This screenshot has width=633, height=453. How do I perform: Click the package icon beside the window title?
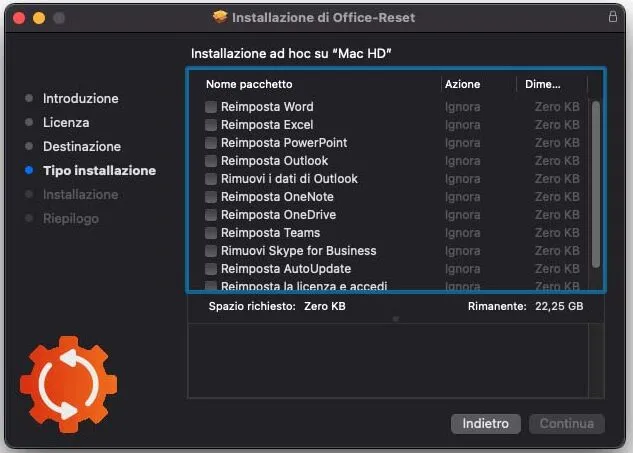[220, 17]
